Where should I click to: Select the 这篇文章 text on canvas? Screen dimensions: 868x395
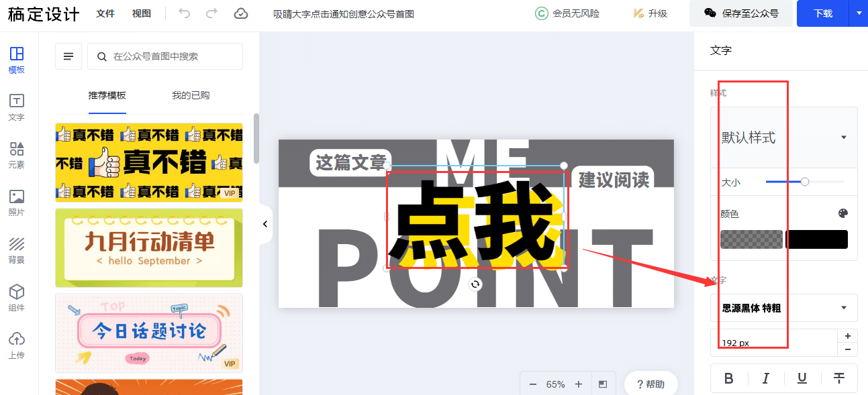tap(350, 162)
